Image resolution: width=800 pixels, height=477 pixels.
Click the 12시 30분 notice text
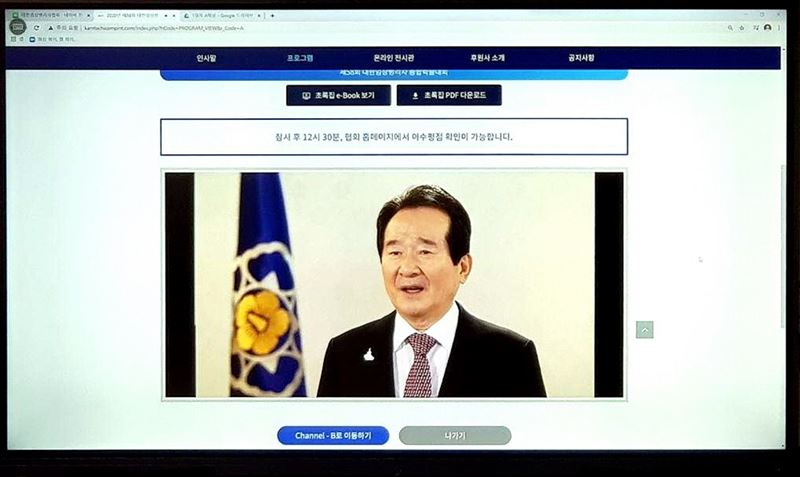394,137
